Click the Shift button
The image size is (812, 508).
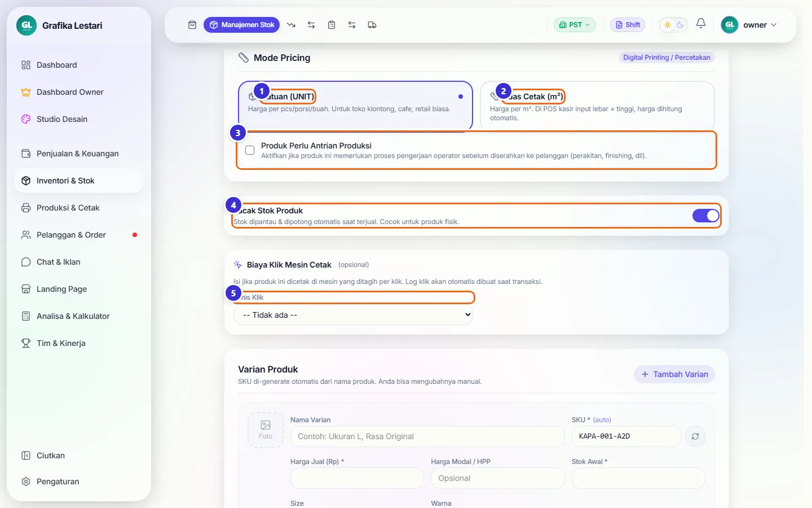[628, 25]
